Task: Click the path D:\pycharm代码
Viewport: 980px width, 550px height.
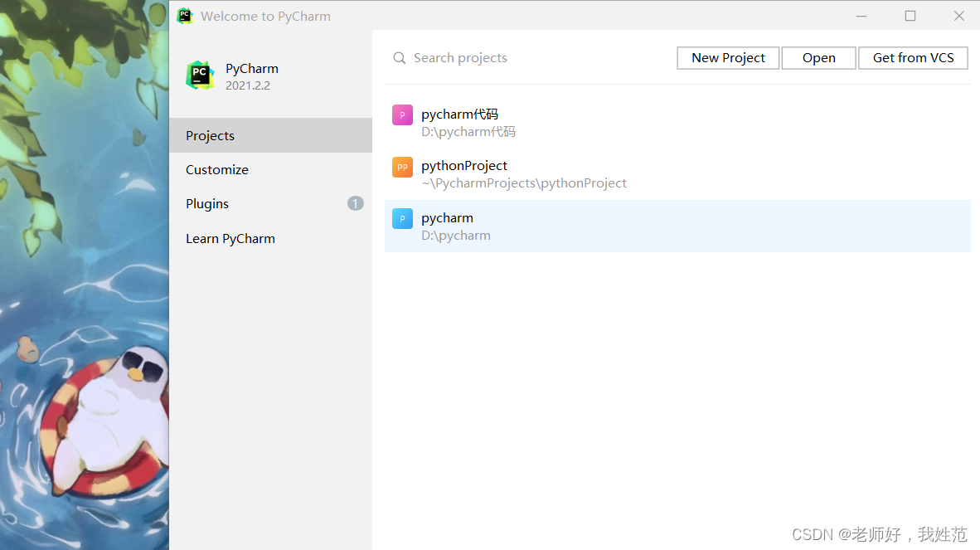Action: tap(468, 132)
